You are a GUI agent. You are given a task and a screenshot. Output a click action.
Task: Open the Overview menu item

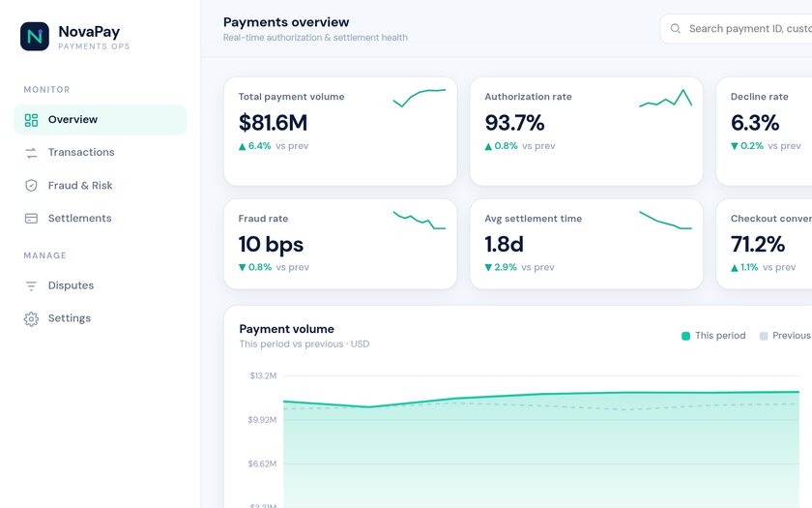pyautogui.click(x=100, y=120)
